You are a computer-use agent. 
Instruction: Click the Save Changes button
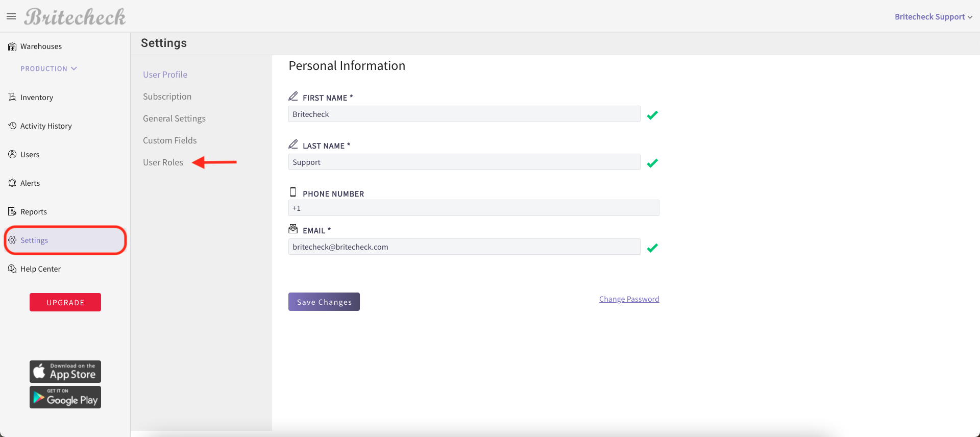pos(324,302)
